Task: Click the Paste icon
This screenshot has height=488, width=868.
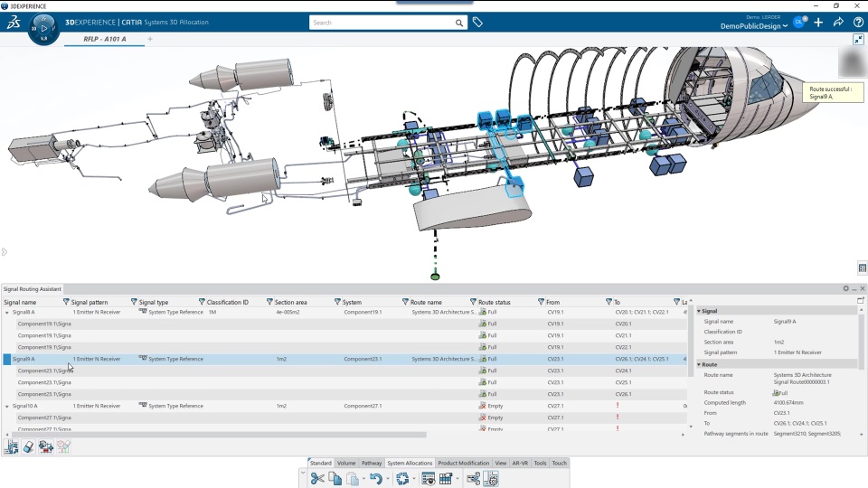Action: tap(352, 479)
